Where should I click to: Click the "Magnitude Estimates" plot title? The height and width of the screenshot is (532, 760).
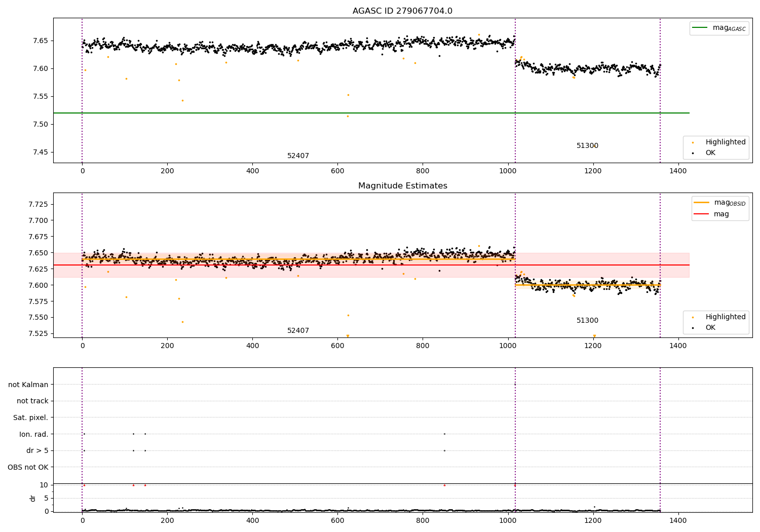click(402, 186)
